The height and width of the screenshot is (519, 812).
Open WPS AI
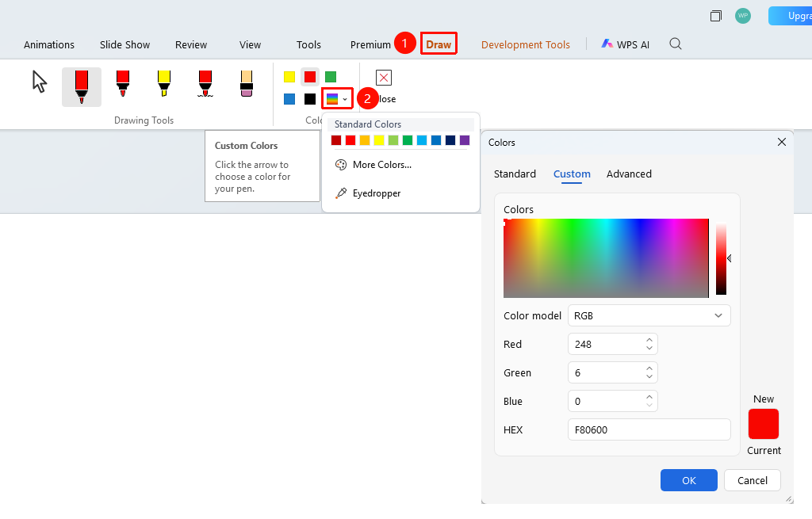point(625,44)
